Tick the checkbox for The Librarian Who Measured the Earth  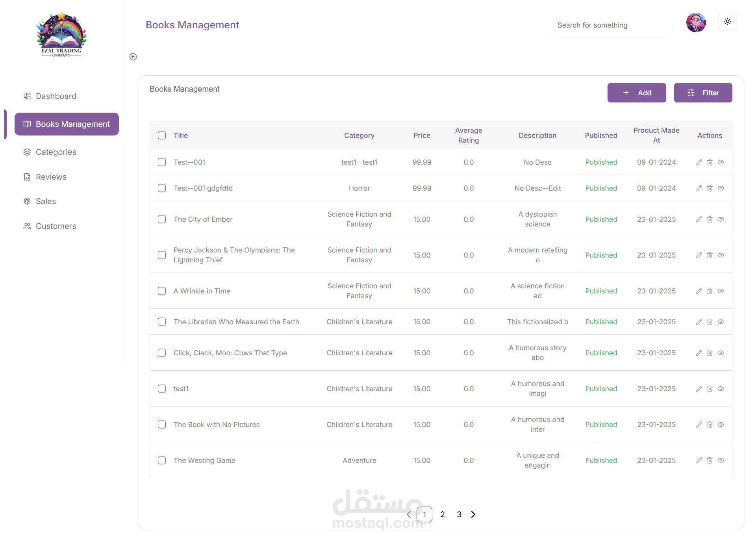click(162, 322)
